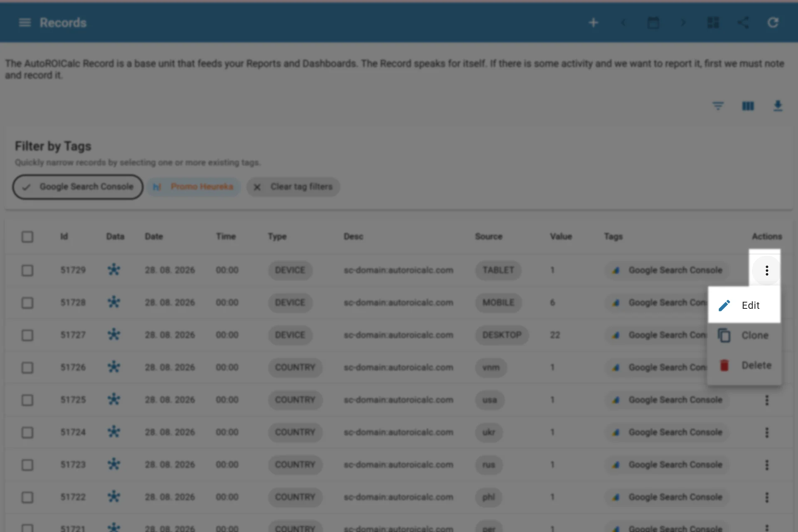Select checkbox for record 51722
Viewport: 798px width, 532px height.
click(x=27, y=498)
